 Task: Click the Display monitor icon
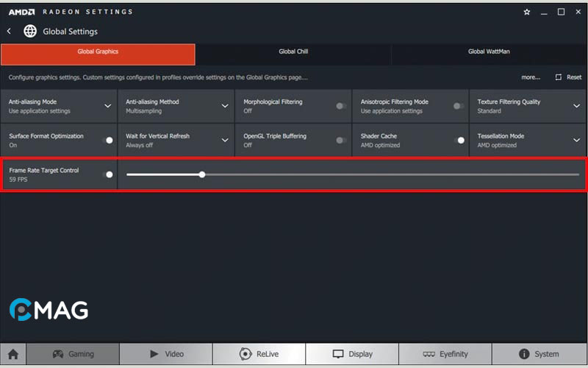tap(338, 354)
